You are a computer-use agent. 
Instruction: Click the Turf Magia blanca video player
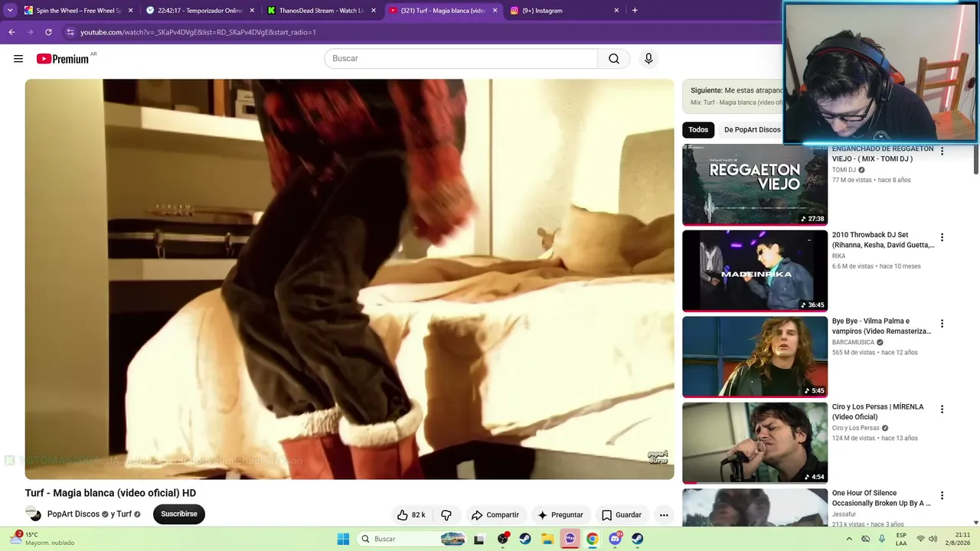(349, 279)
